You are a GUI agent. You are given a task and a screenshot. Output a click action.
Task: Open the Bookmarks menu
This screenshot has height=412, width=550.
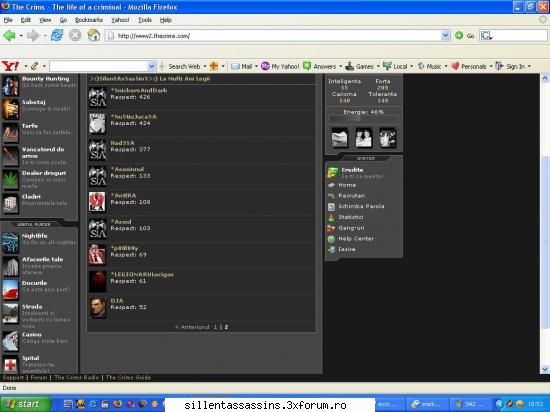[x=89, y=20]
